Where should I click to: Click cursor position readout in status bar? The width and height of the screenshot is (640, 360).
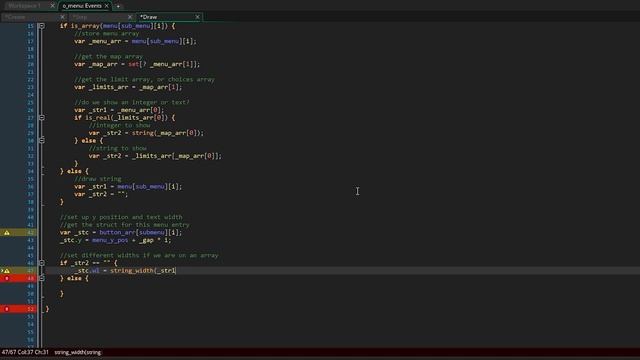25,352
